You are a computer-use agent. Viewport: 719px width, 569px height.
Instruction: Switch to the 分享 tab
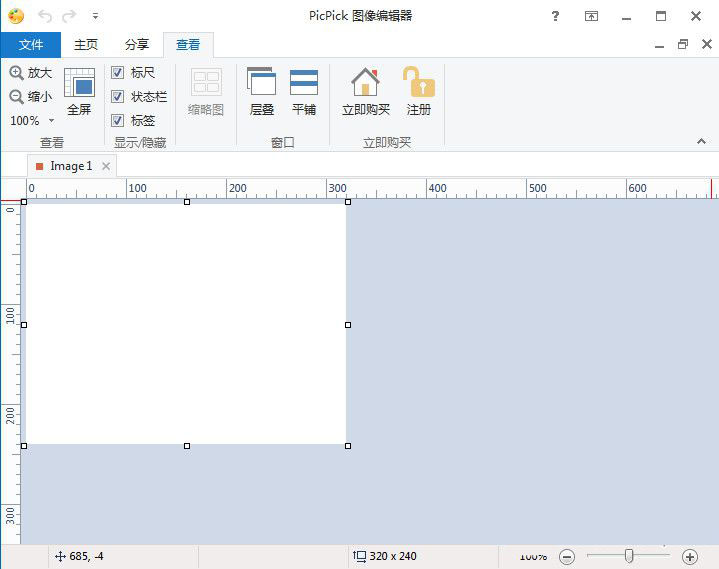[137, 44]
